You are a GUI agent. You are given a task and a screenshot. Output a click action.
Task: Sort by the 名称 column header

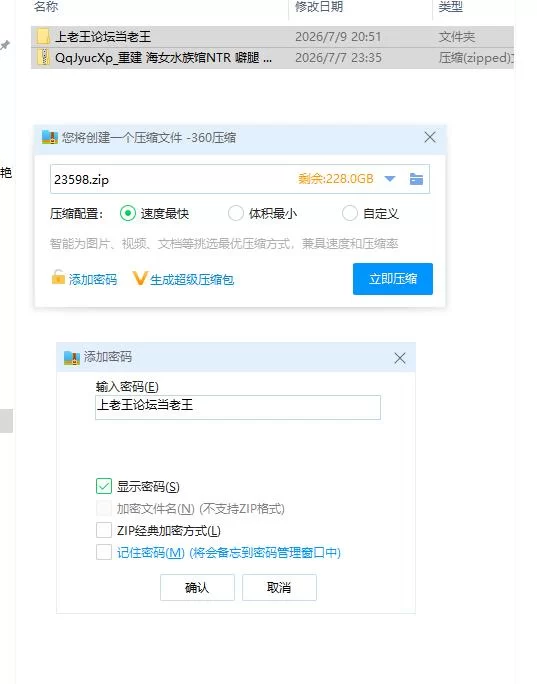coord(46,7)
